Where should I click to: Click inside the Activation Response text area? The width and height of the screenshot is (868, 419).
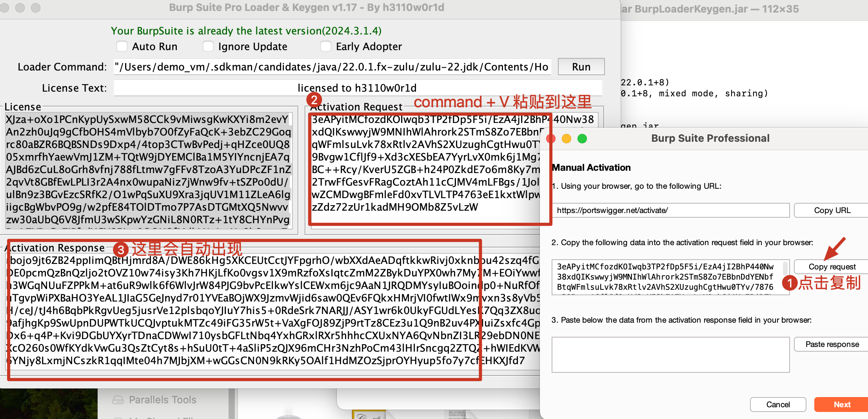pyautogui.click(x=273, y=311)
